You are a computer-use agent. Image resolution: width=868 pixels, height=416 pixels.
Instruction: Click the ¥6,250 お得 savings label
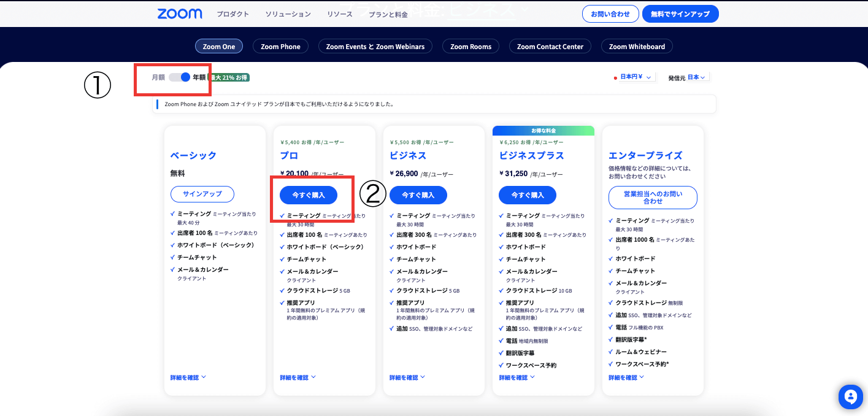[531, 142]
